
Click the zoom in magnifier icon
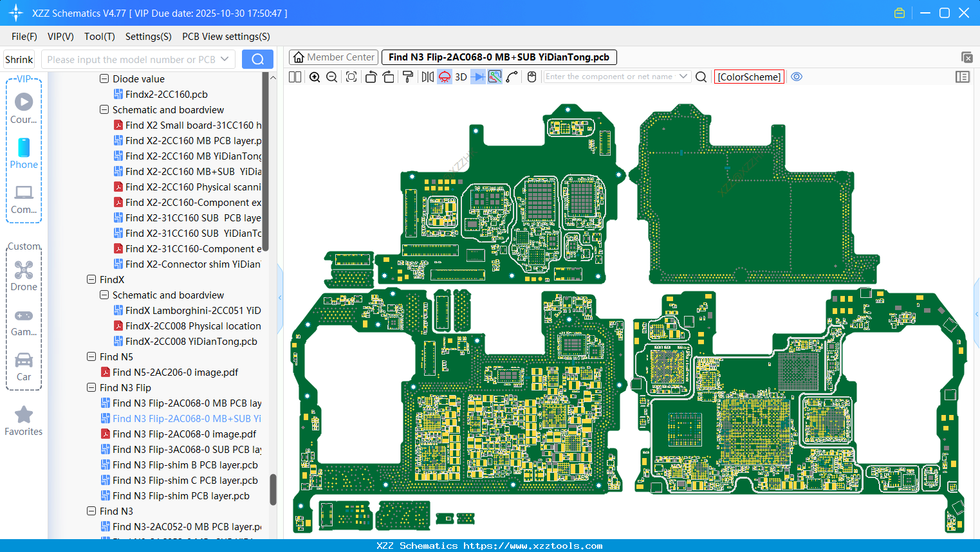[315, 77]
